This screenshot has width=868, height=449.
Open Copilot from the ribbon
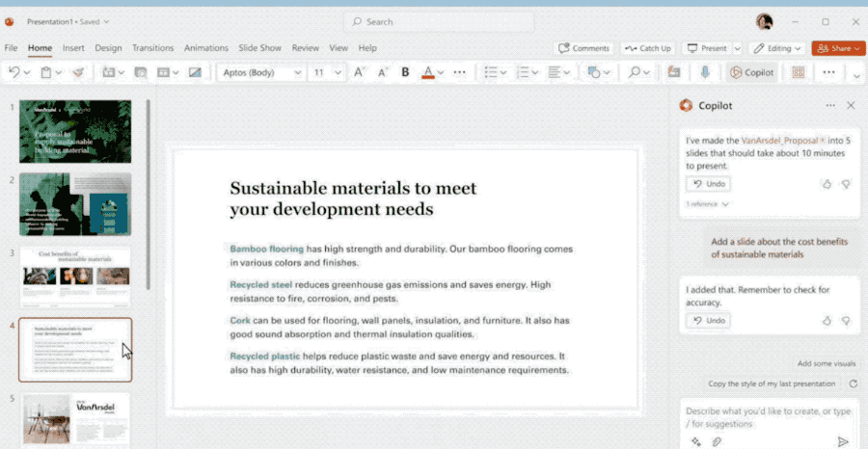[752, 72]
